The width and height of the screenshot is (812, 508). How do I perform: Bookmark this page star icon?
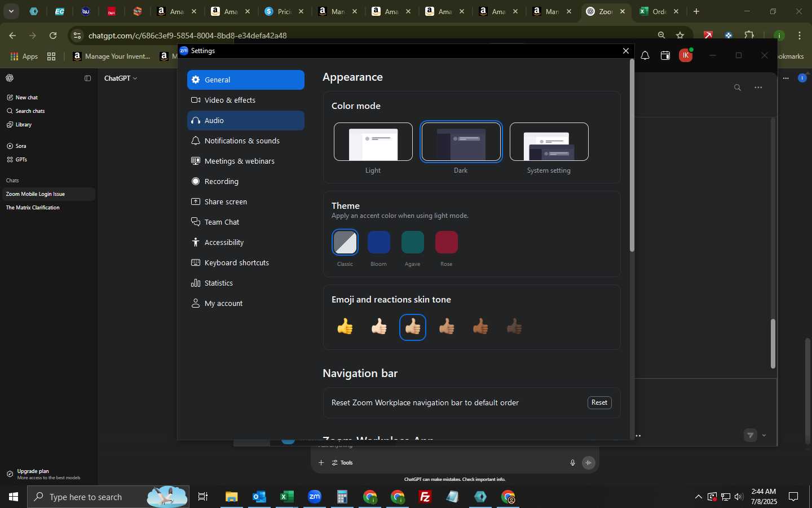(680, 36)
